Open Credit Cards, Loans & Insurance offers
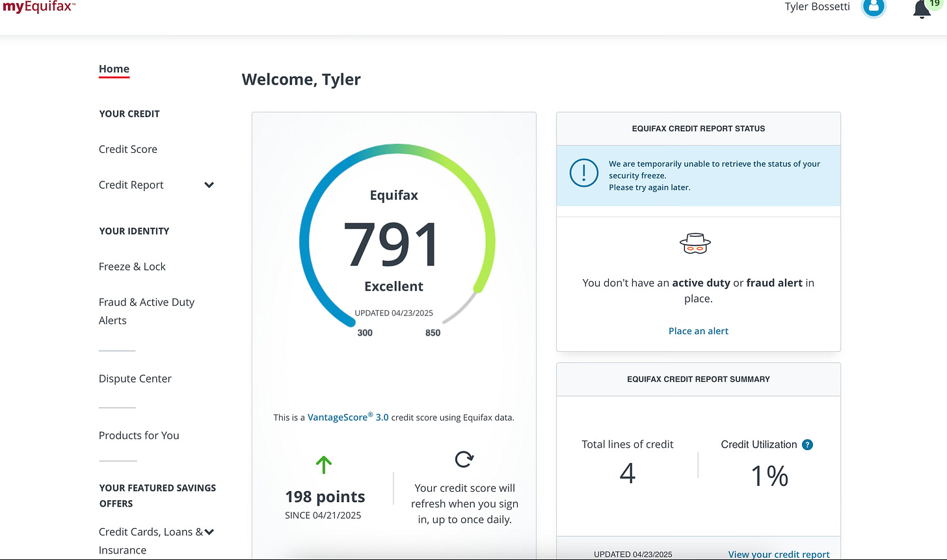This screenshot has width=947, height=560. pyautogui.click(x=151, y=541)
